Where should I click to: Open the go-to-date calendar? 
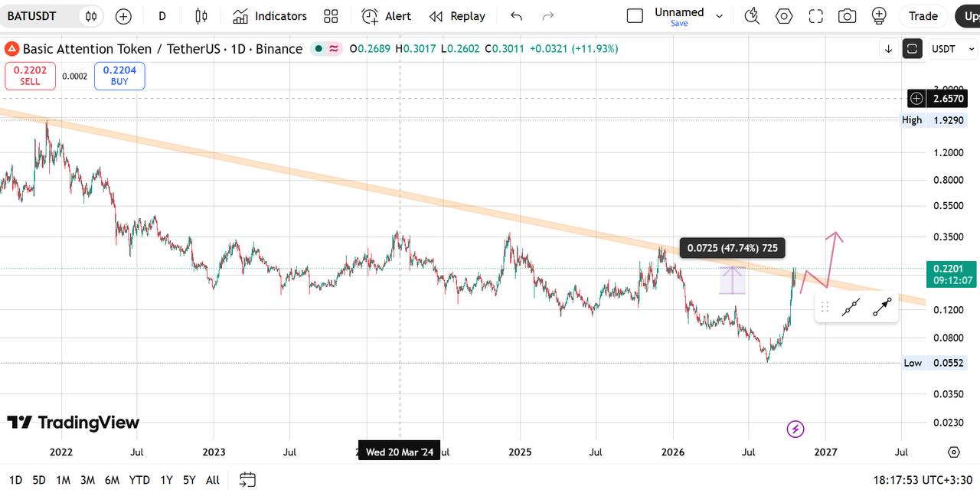tap(247, 480)
